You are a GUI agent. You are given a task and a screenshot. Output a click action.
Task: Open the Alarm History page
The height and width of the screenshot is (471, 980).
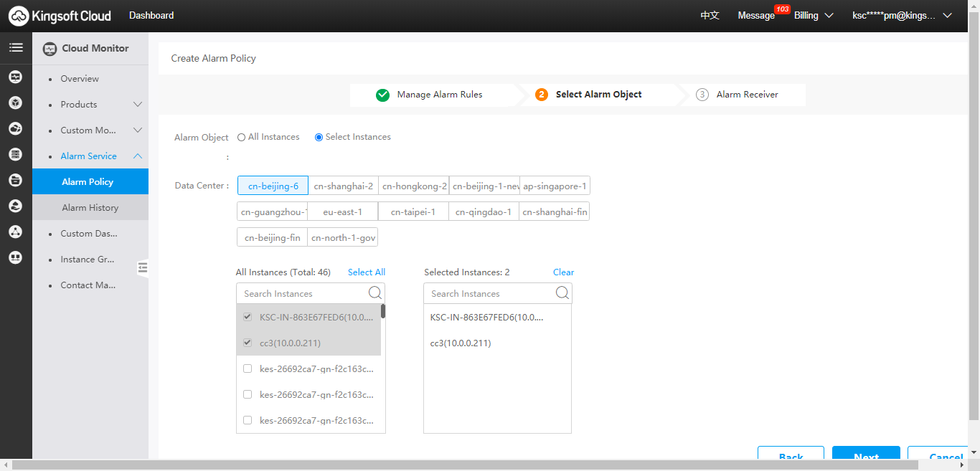coord(90,208)
